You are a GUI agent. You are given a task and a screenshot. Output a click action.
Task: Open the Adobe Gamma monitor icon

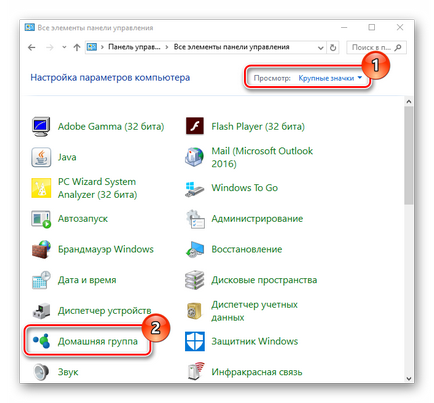(x=41, y=127)
